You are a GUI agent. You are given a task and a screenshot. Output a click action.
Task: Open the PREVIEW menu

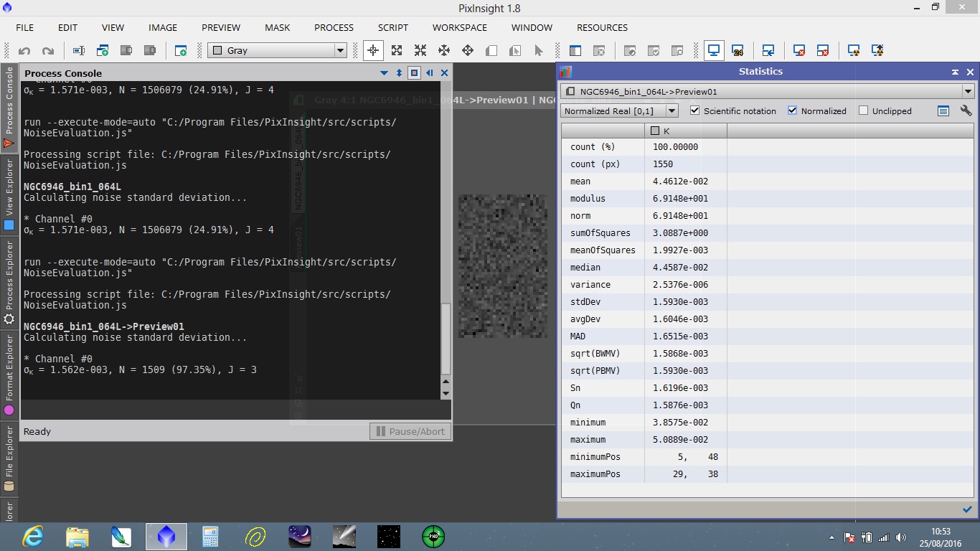(221, 27)
